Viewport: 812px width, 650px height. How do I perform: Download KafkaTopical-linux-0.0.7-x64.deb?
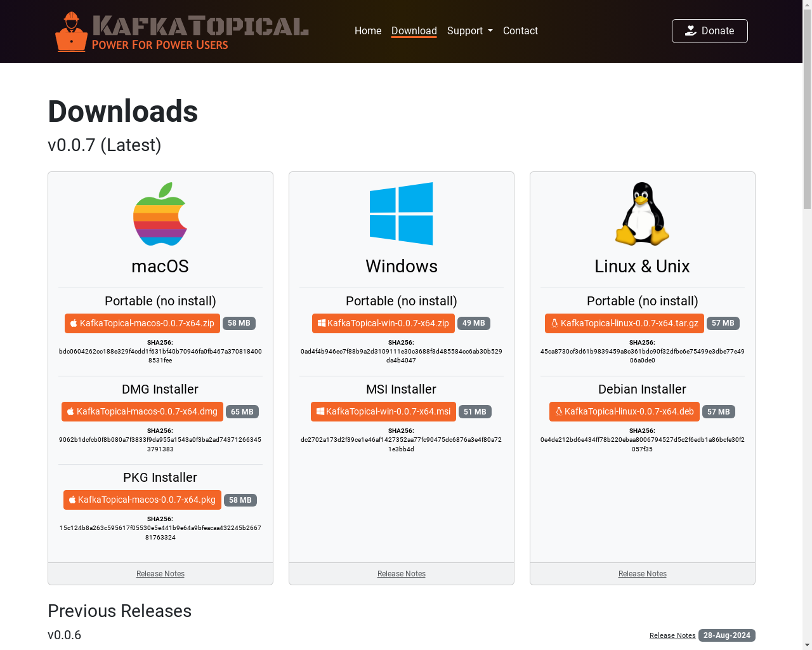(624, 411)
